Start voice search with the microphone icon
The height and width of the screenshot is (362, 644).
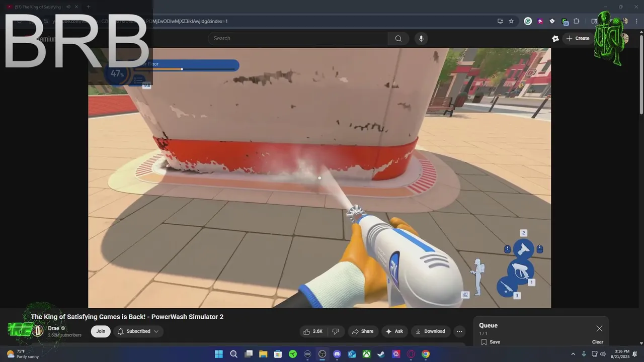pos(421,38)
